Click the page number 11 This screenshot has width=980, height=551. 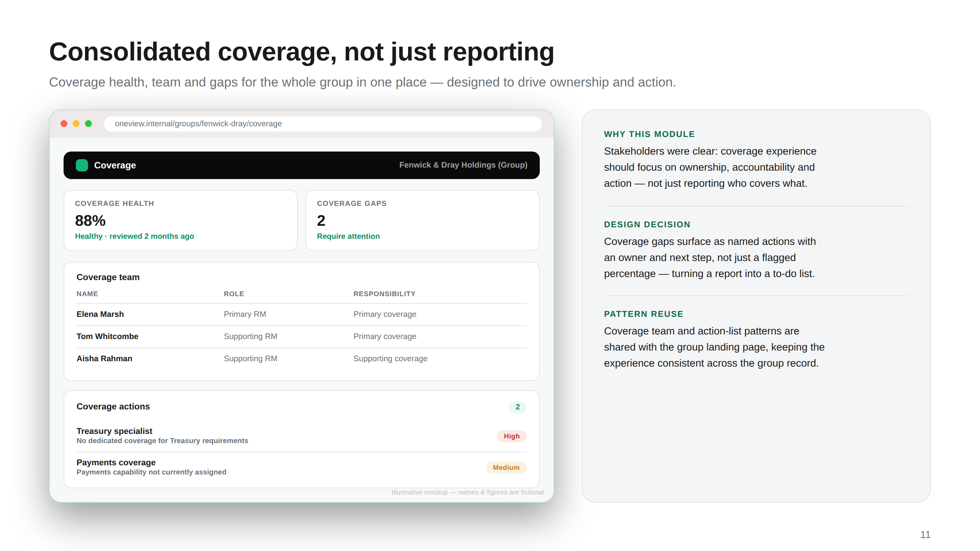pyautogui.click(x=925, y=535)
